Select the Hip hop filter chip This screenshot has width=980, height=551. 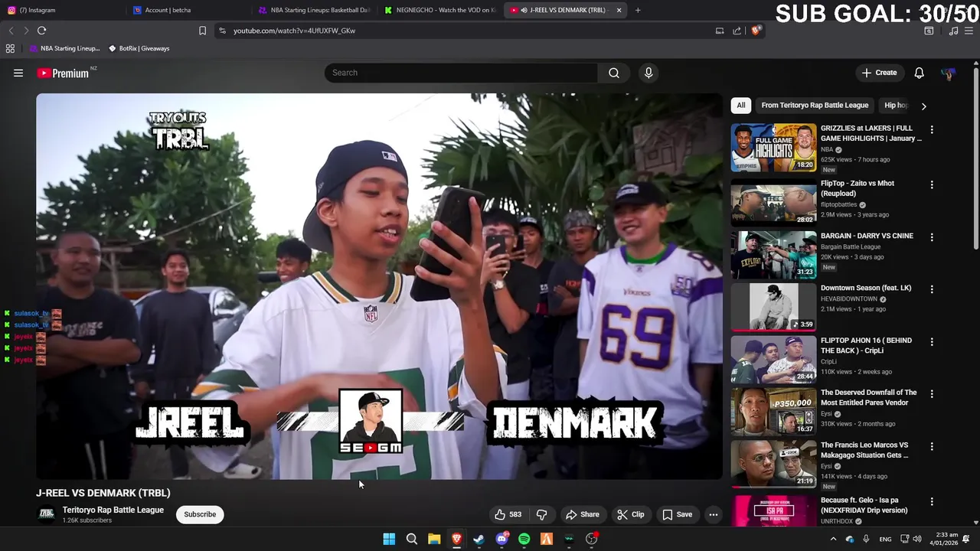click(896, 106)
